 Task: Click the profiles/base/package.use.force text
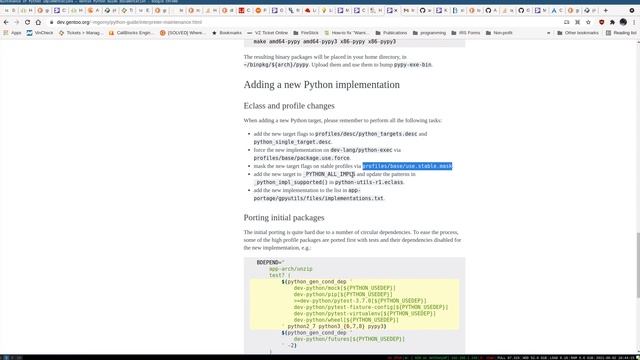coord(302,158)
